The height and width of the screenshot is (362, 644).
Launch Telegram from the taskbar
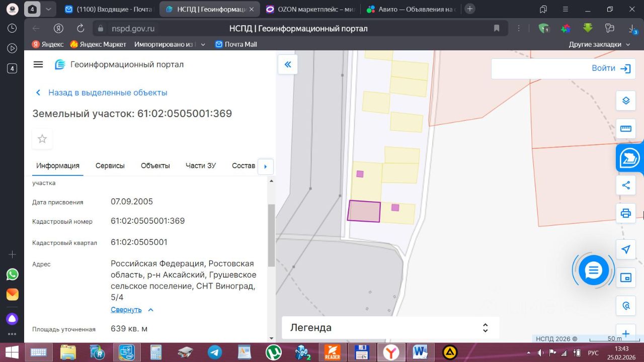point(215,352)
